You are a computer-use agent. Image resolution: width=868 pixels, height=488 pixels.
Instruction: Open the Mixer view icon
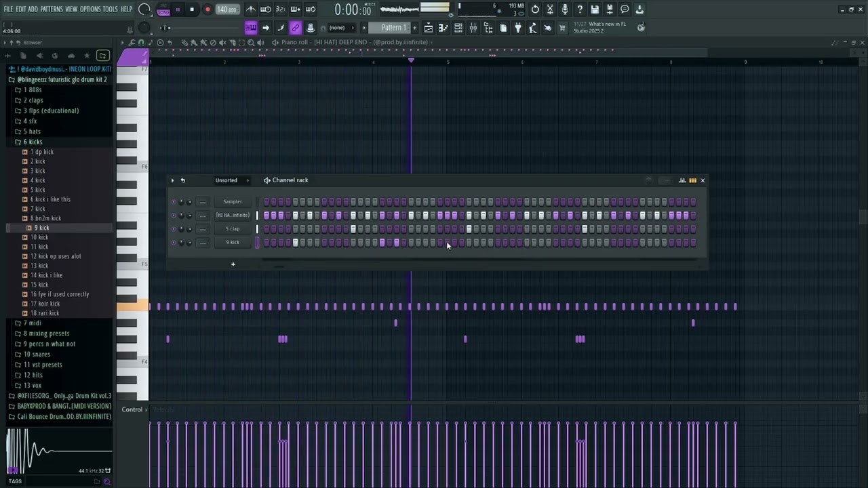pos(473,28)
